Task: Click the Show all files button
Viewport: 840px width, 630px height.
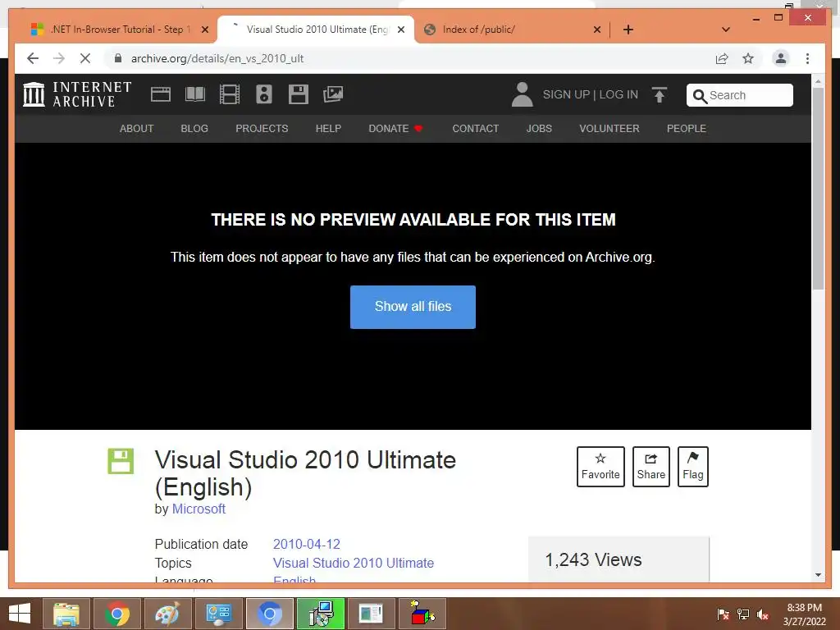Action: click(x=413, y=307)
